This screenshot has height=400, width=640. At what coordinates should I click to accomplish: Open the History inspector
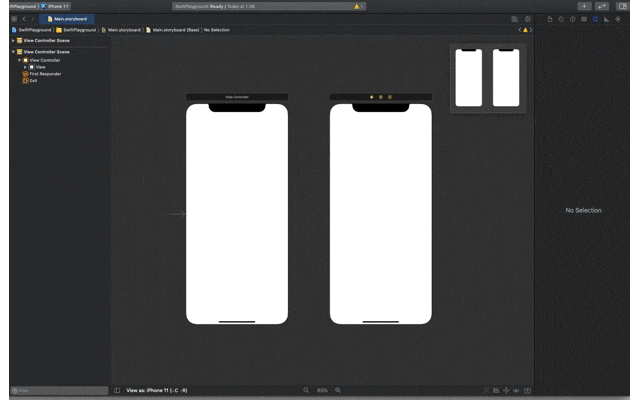coord(561,19)
